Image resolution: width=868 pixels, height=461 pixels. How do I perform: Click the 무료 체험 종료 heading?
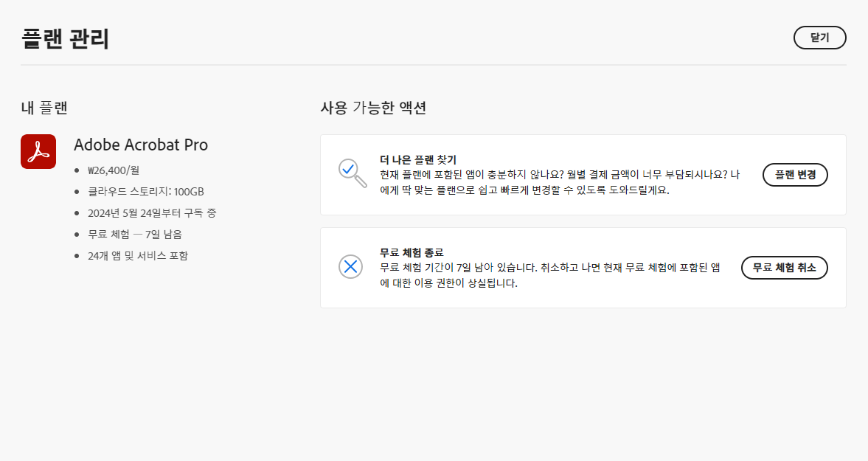tap(412, 253)
